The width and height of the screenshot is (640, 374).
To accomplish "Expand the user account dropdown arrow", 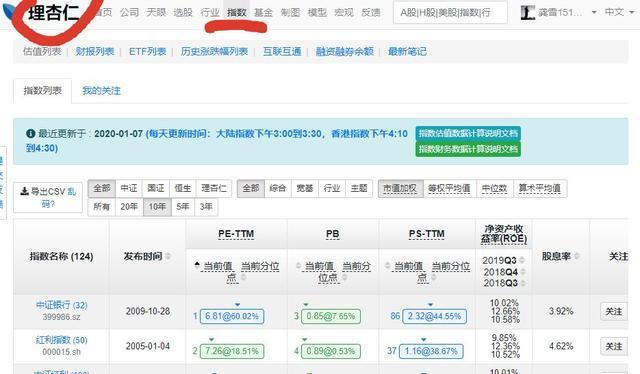I will coord(594,13).
